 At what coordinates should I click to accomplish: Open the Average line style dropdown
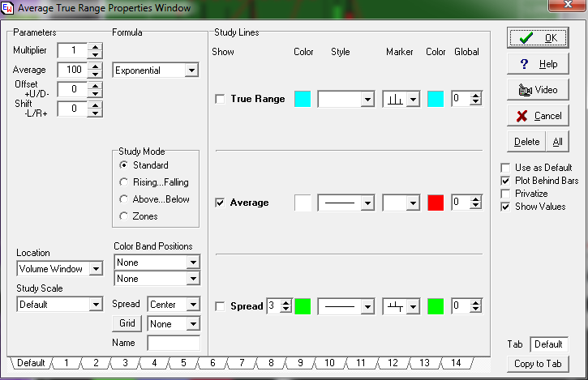tap(367, 203)
